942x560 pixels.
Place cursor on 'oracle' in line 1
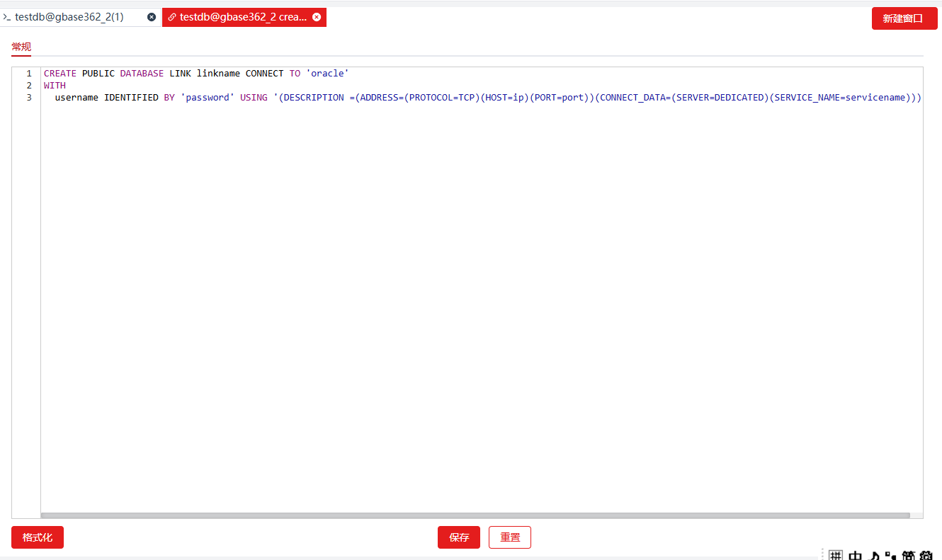(x=328, y=74)
